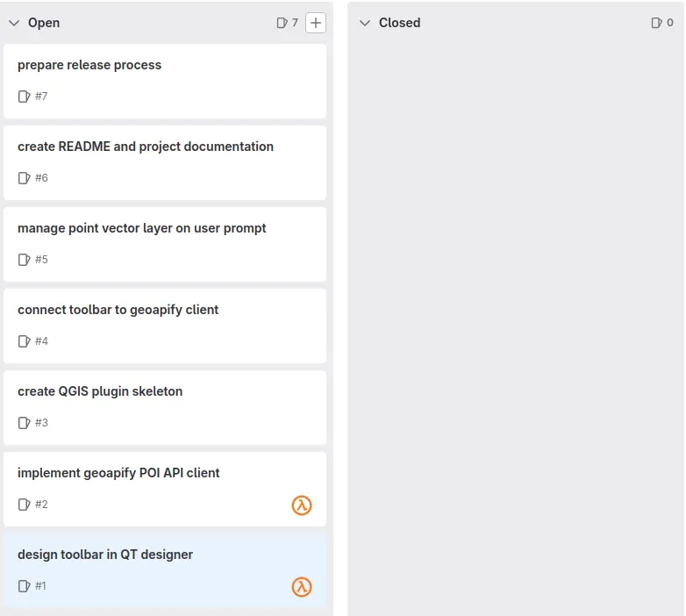
Task: Open 'design toolbar in QT designer' issue
Action: click(x=105, y=555)
